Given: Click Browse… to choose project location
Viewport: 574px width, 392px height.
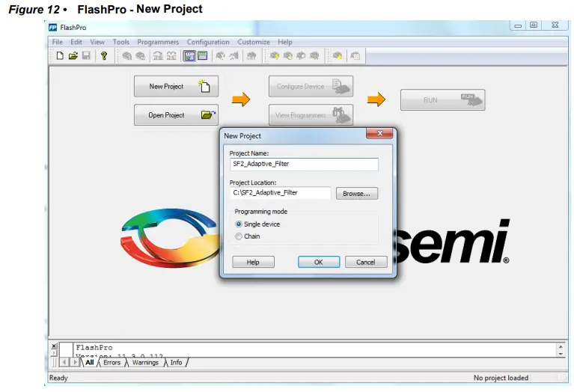Looking at the screenshot, I should pos(356,194).
